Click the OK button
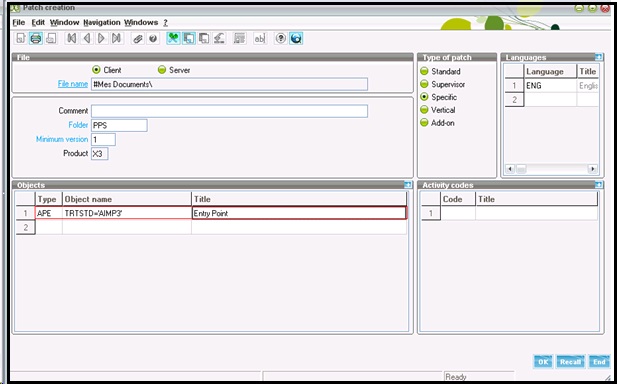 click(x=543, y=362)
